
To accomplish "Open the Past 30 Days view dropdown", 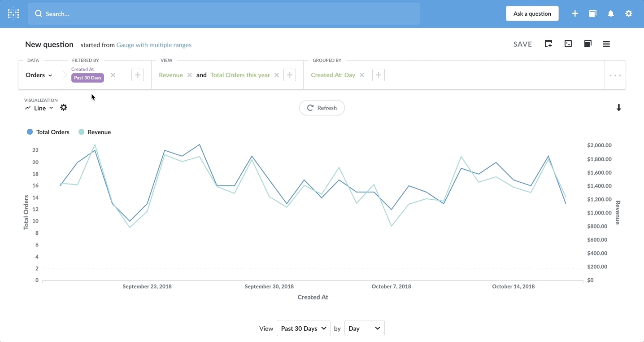I will pyautogui.click(x=304, y=329).
